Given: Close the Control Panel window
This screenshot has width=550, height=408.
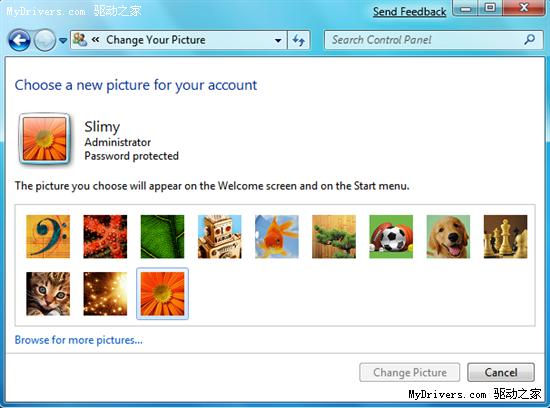Looking at the screenshot, I should tap(524, 8).
